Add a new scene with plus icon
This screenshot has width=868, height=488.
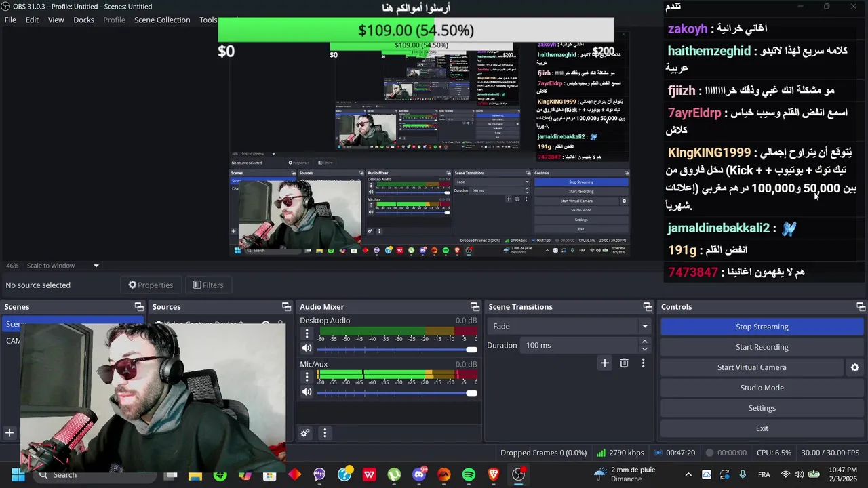9,432
